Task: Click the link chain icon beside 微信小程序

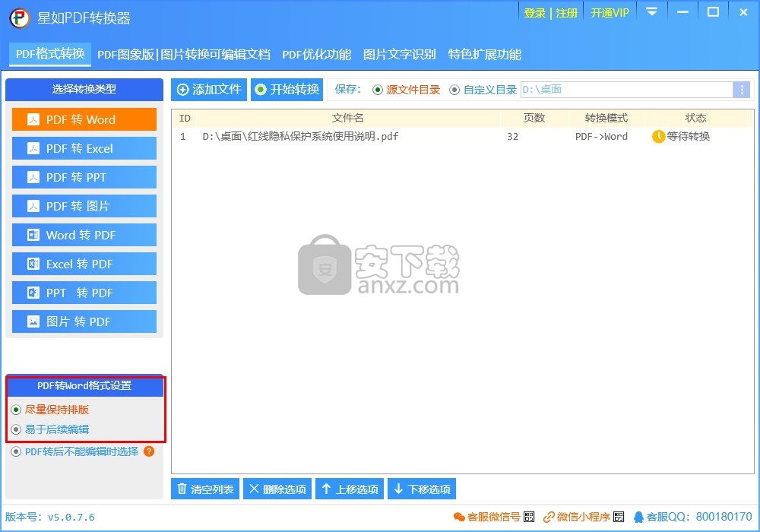Action: (x=549, y=517)
